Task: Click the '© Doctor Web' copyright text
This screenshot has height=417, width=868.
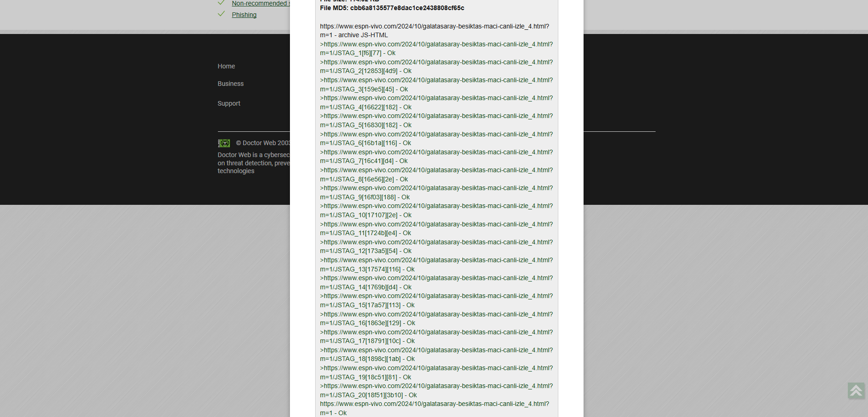Action: pos(263,143)
